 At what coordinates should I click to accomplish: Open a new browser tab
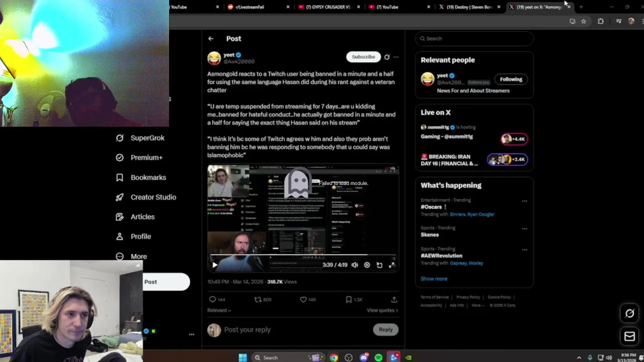(x=581, y=7)
